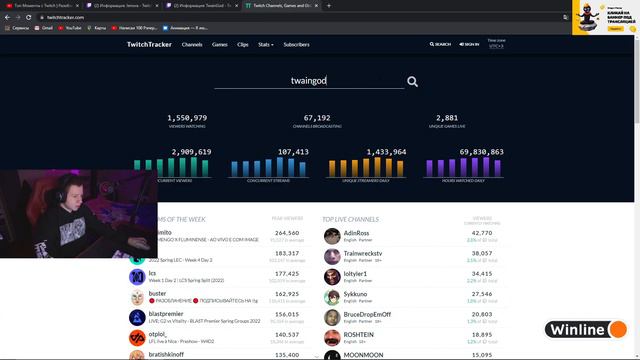Go back with the browser back arrow
Viewport: 640px width, 360px height.
tap(7, 18)
